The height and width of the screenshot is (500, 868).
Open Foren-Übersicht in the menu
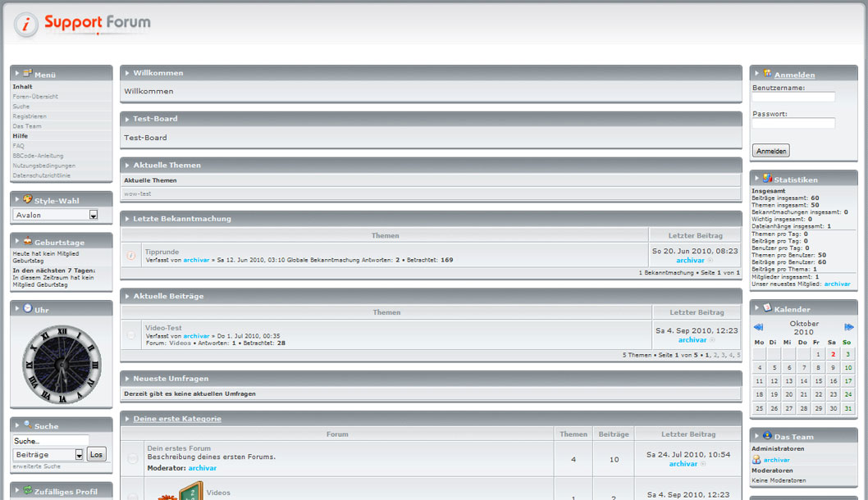[x=35, y=97]
